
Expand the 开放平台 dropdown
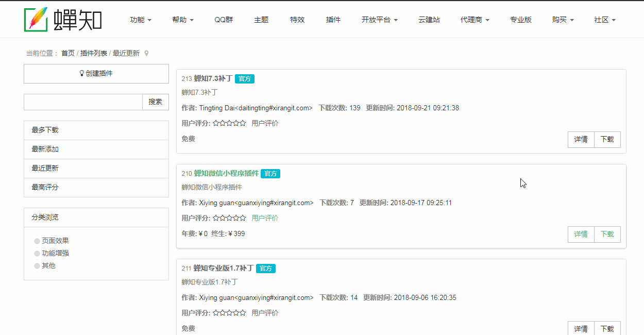click(x=380, y=20)
